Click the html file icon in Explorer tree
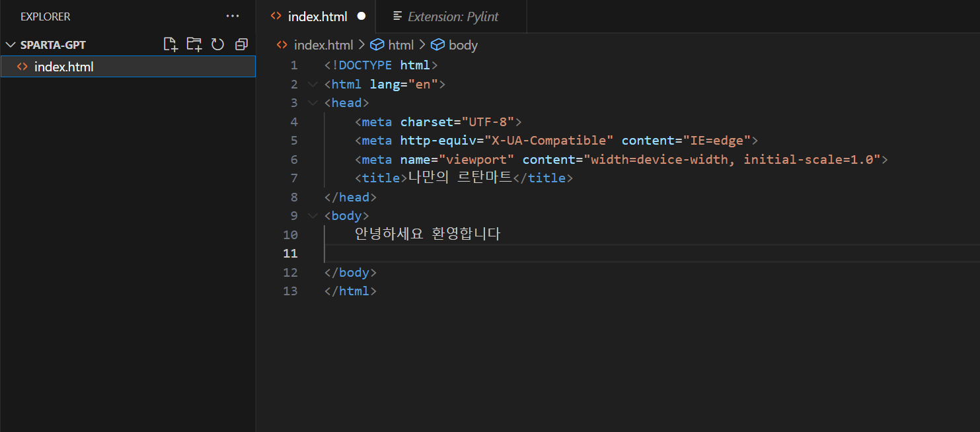The width and height of the screenshot is (980, 432). tap(22, 67)
